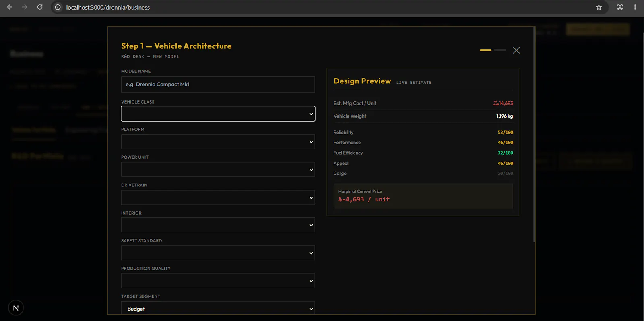The width and height of the screenshot is (644, 321).
Task: Go back using browser back arrow
Action: pyautogui.click(x=10, y=7)
